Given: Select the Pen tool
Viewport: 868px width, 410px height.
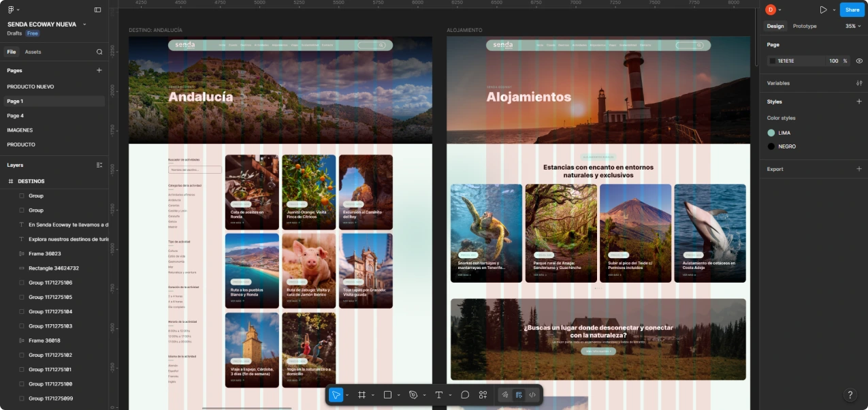Looking at the screenshot, I should (x=413, y=394).
